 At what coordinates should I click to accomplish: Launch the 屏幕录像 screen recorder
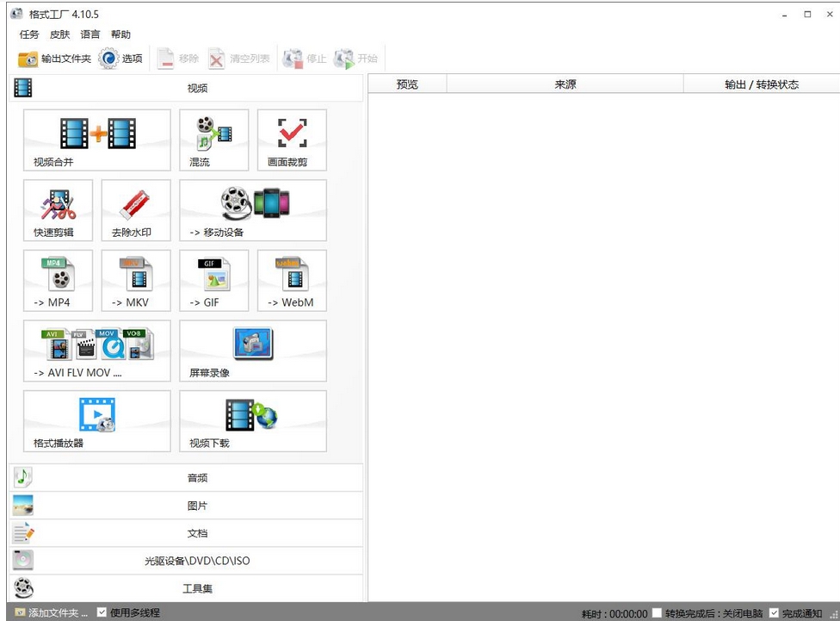[253, 351]
